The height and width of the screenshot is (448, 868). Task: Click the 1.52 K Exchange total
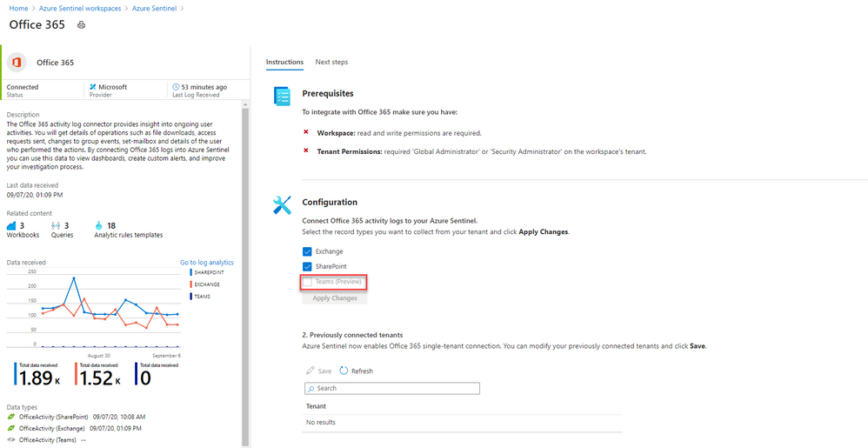[x=100, y=378]
